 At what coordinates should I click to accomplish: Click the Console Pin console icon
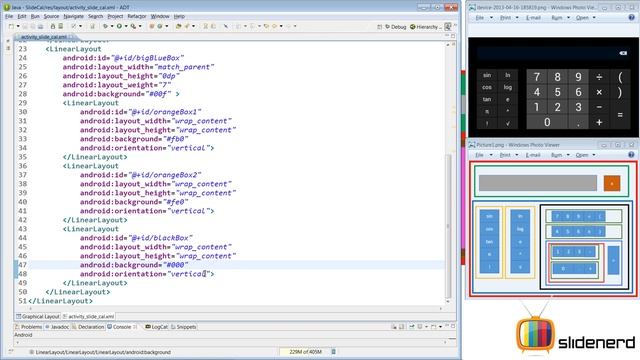point(412,327)
